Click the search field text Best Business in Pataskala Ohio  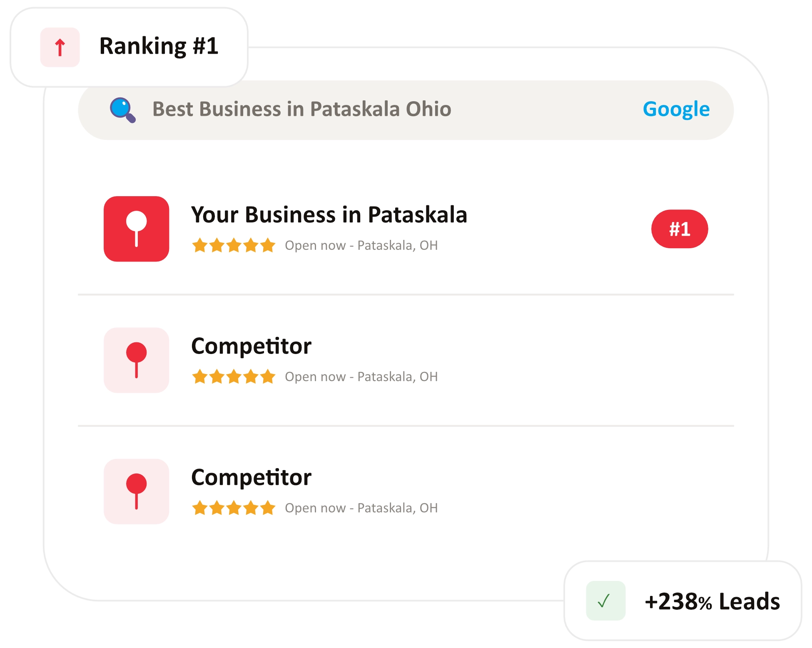click(x=302, y=109)
